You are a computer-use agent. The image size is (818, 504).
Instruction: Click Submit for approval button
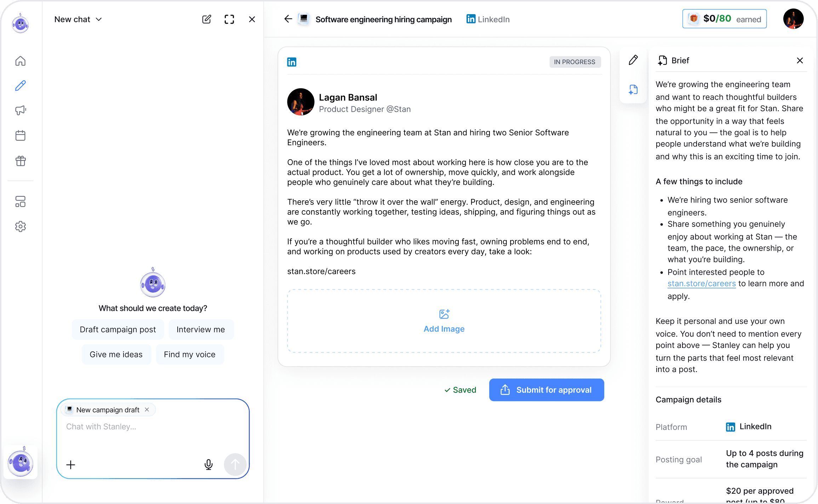547,390
